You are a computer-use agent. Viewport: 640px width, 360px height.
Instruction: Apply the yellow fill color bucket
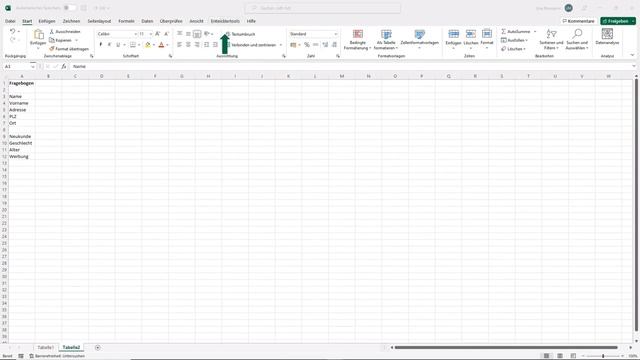(148, 44)
